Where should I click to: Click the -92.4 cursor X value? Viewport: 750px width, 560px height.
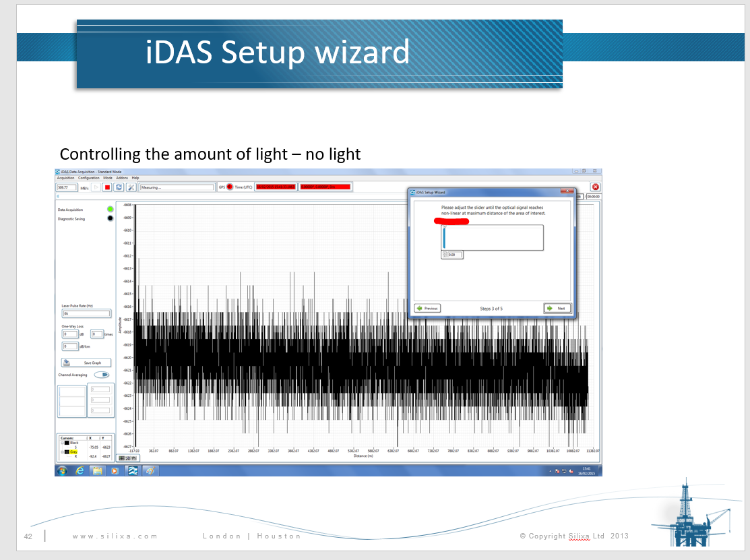pyautogui.click(x=93, y=456)
